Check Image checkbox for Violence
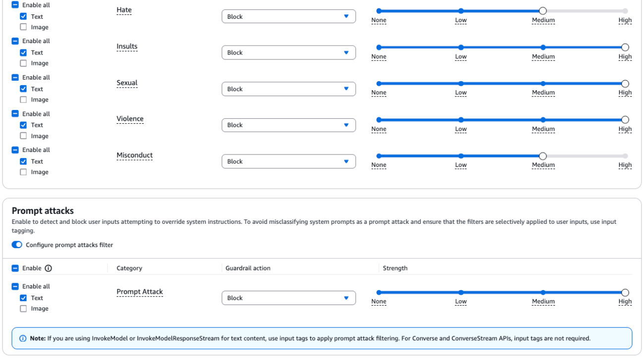The width and height of the screenshot is (644, 362). click(23, 136)
